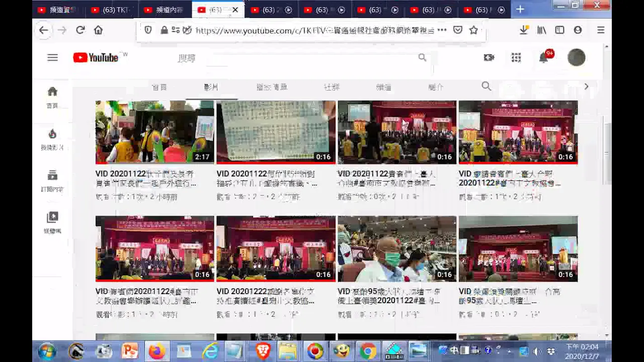644x362 pixels.
Task: Open Firefox account icon
Action: [x=578, y=30]
